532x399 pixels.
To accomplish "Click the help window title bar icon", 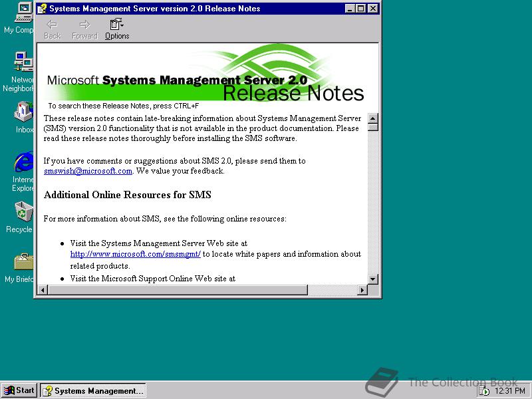I will [x=42, y=9].
